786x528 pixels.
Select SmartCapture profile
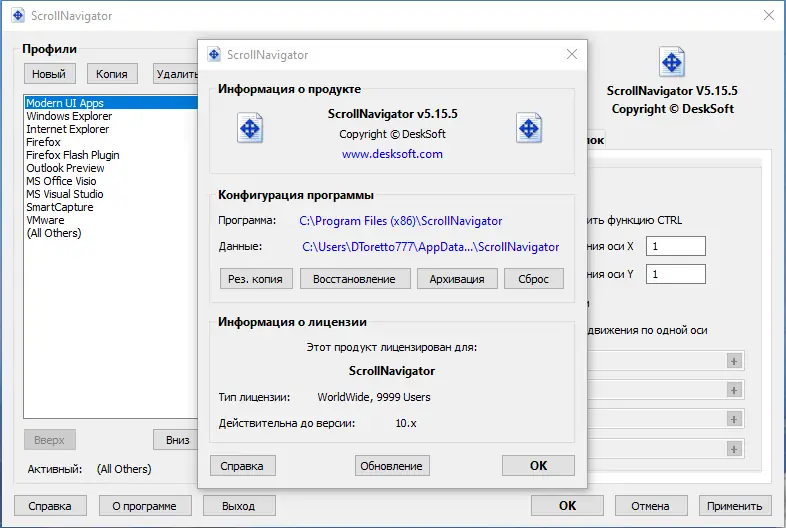point(111,207)
